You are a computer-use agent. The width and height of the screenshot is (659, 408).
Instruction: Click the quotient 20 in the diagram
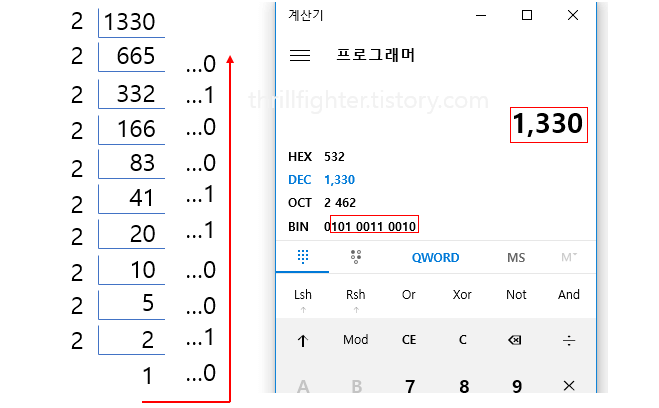(142, 234)
